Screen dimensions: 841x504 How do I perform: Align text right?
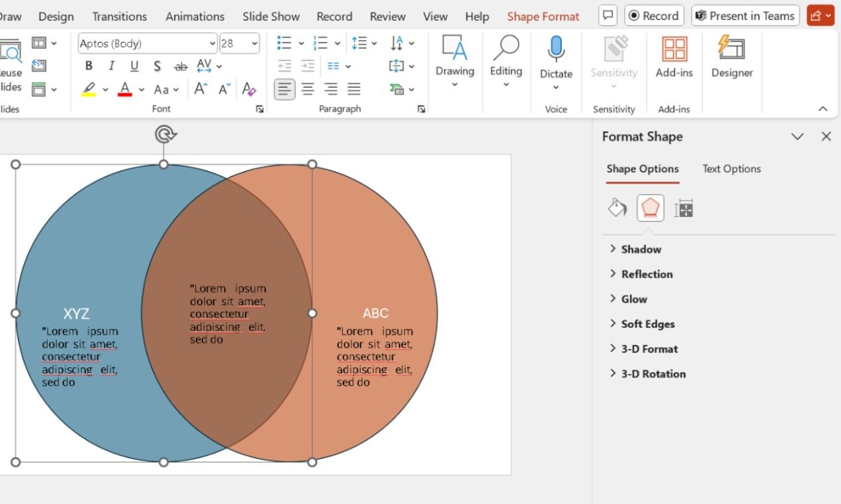[x=331, y=89]
